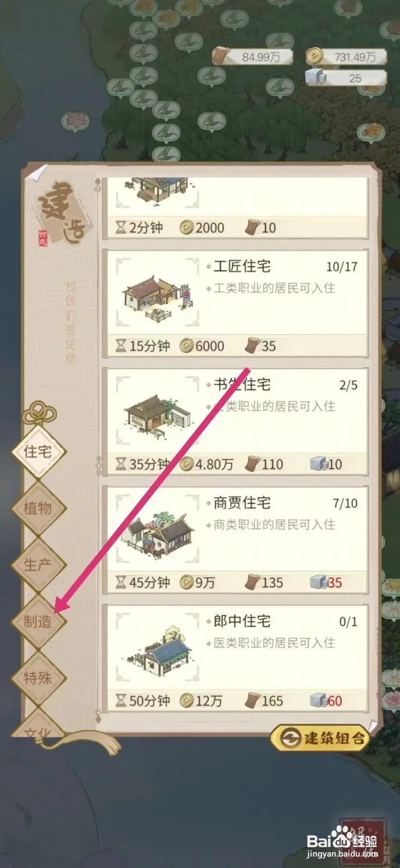Click the coin icon beside 12万
400x868 pixels.
[x=186, y=700]
